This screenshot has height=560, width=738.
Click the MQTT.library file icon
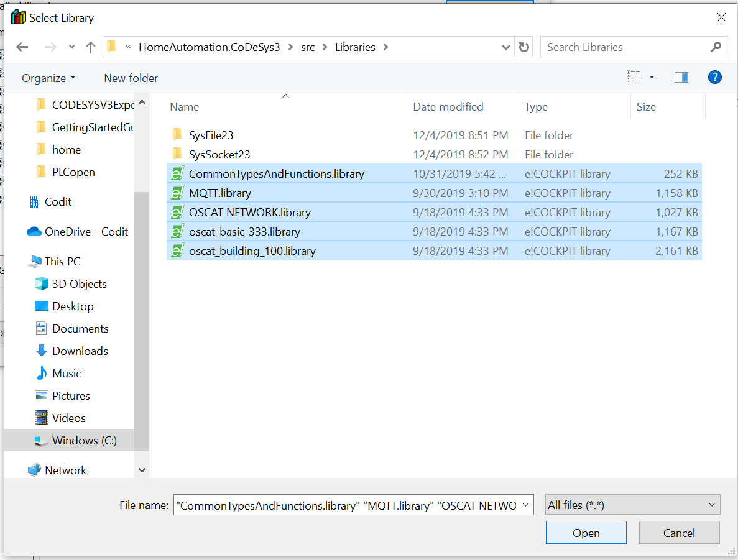[177, 193]
